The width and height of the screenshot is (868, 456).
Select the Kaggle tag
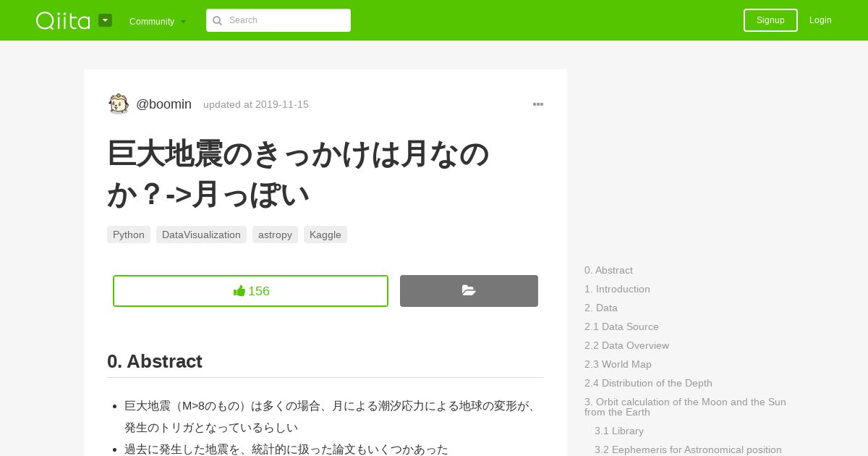325,235
